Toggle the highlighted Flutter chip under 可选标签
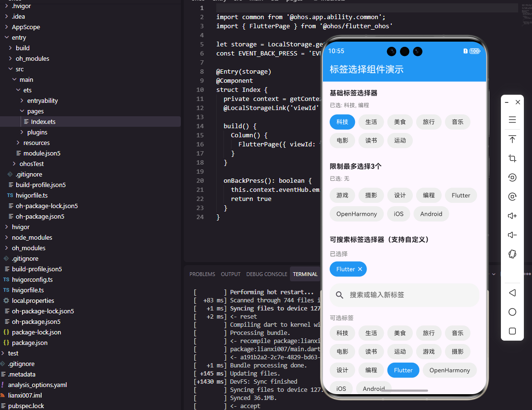The image size is (532, 410). click(403, 370)
